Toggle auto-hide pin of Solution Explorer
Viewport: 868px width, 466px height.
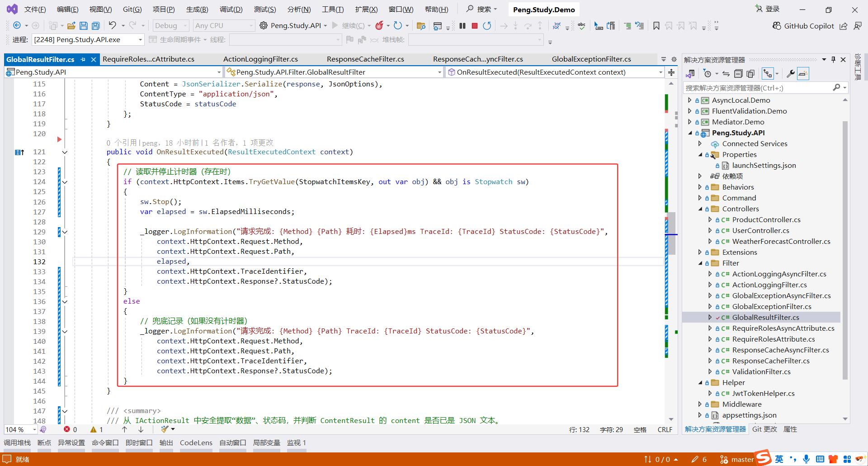pos(834,60)
